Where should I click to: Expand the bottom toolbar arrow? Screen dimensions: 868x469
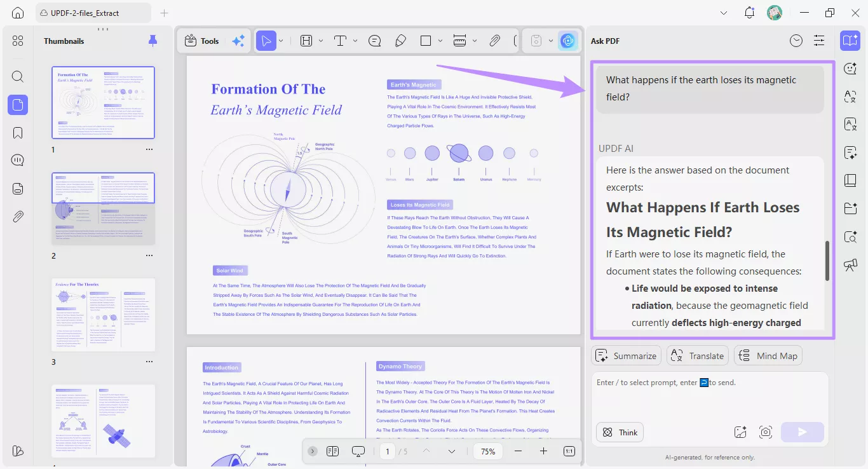(x=313, y=451)
